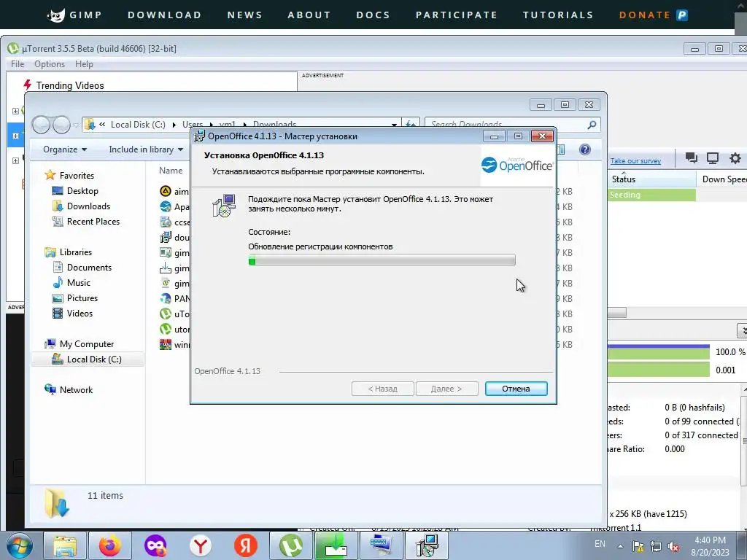
Task: Open Windows Start button
Action: point(20,545)
